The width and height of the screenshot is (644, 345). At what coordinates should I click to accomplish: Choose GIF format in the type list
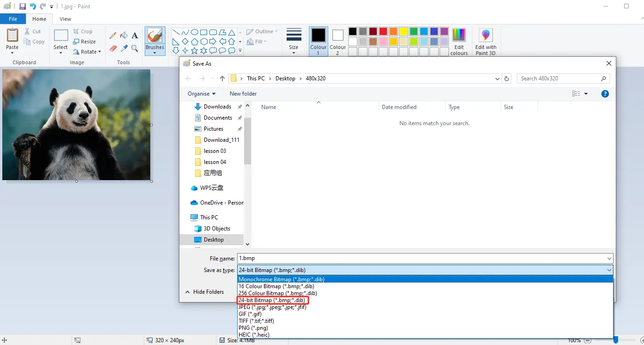click(250, 314)
